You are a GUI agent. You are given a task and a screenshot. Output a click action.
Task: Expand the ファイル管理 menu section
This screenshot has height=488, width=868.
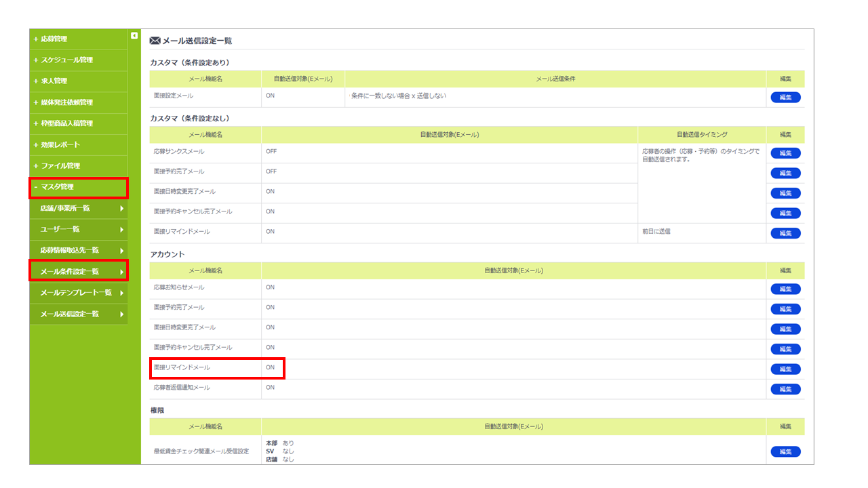pos(78,166)
